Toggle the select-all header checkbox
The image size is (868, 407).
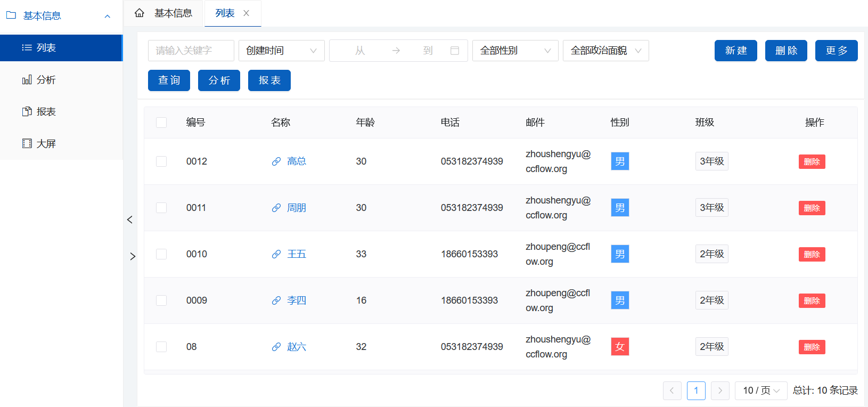coord(161,123)
